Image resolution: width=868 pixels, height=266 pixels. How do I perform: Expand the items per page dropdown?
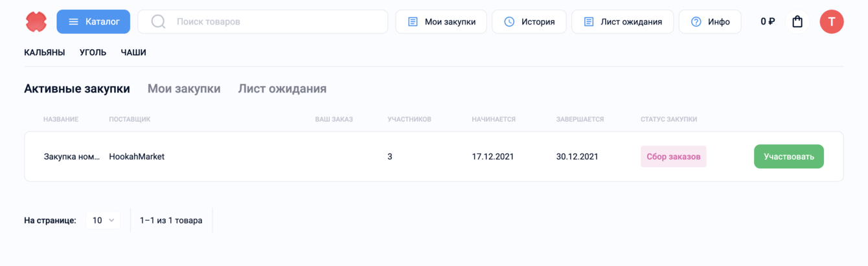[x=103, y=221]
